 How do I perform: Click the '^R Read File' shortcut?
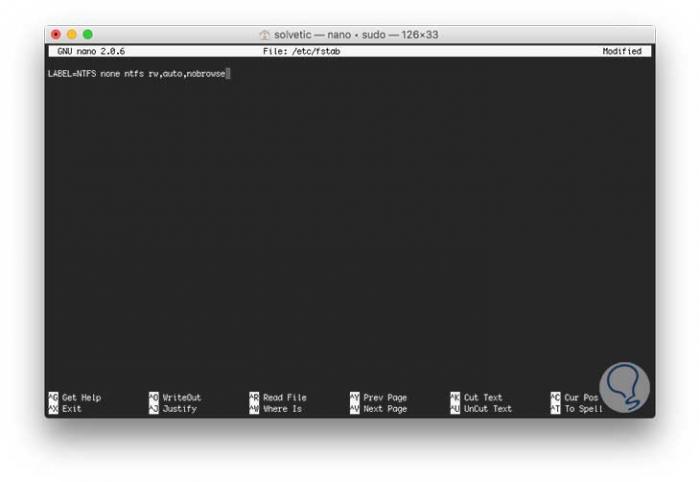tap(278, 397)
